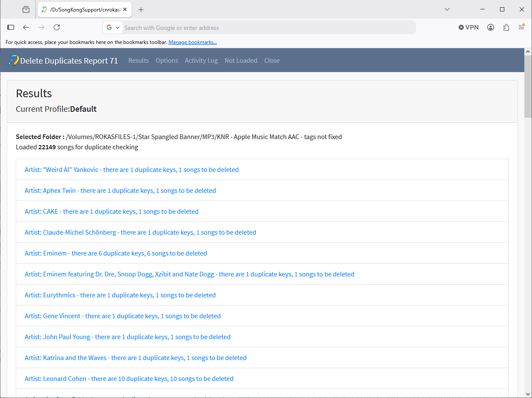
Task: Click the scrollbar up arrow
Action: pos(528,52)
